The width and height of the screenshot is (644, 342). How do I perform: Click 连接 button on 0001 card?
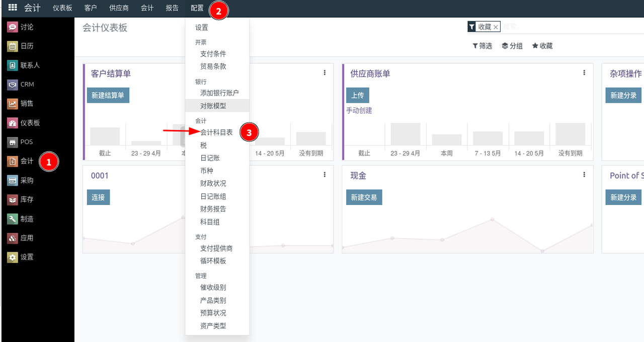[98, 197]
